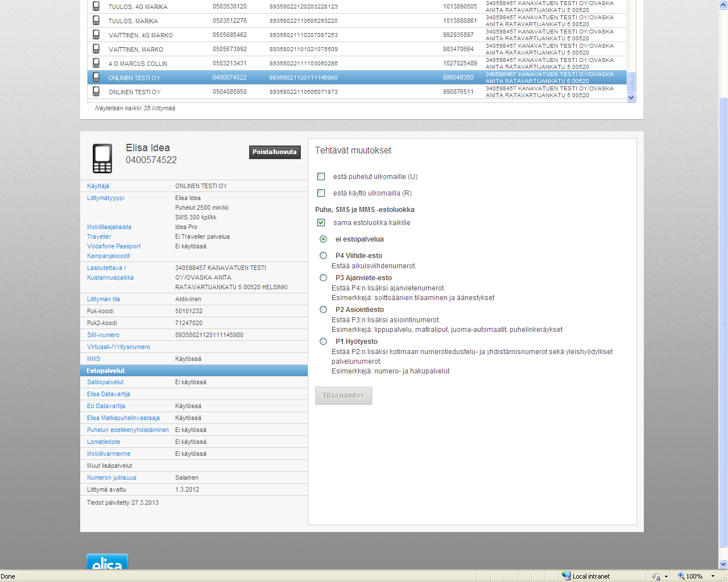Open Saldopalvelut settings
This screenshot has width=728, height=582.
click(105, 383)
